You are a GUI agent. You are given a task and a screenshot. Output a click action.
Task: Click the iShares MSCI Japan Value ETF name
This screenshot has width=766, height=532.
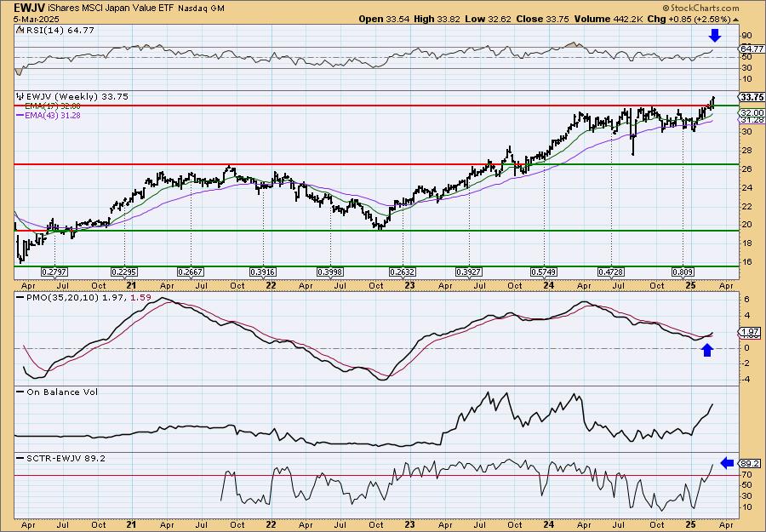click(112, 9)
